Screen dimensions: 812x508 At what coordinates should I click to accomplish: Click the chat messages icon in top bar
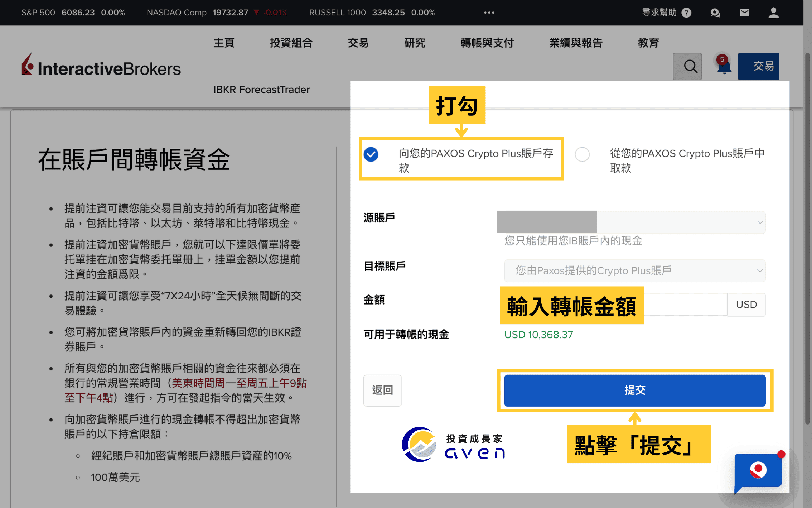click(715, 13)
